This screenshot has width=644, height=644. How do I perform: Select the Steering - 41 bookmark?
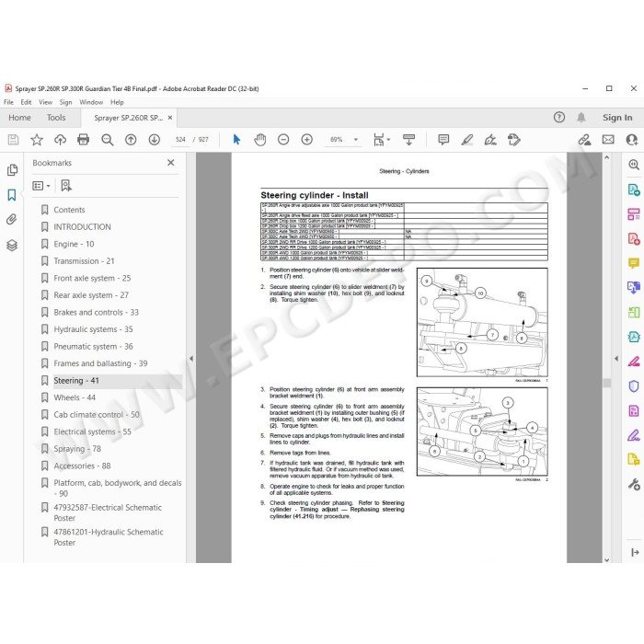pyautogui.click(x=76, y=381)
